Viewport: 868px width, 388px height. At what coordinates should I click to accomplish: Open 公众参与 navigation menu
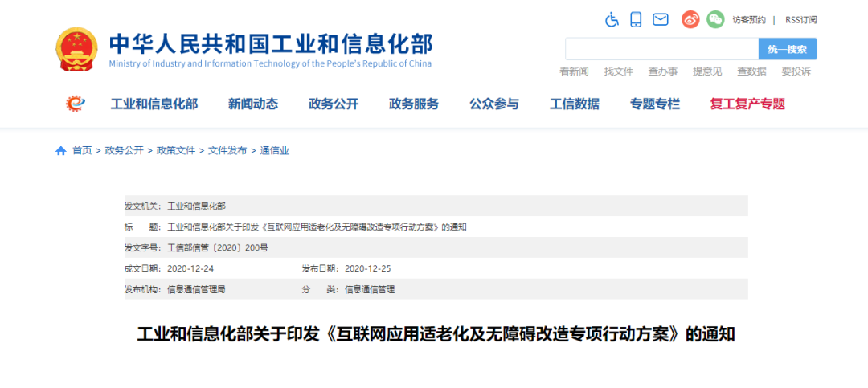494,104
